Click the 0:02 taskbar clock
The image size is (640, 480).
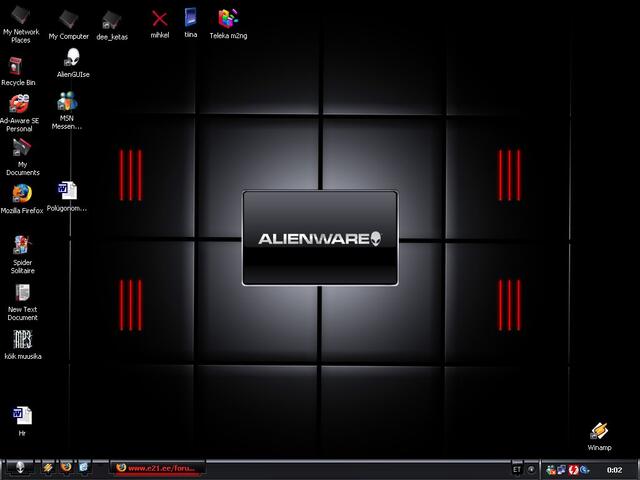[614, 470]
